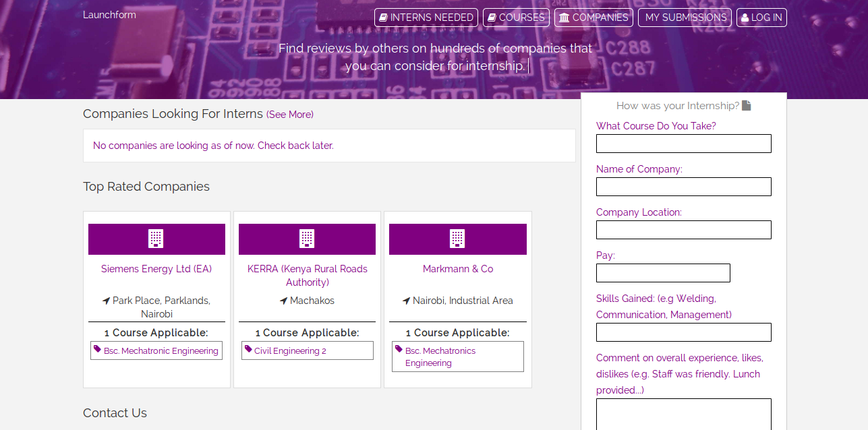Viewport: 868px width, 430px height.
Task: View My Submissions page
Action: coord(686,18)
